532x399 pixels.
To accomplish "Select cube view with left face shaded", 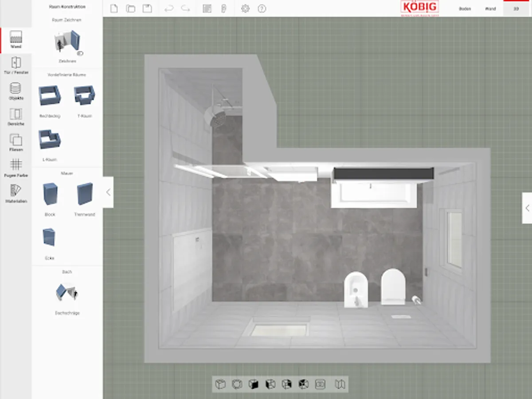I will coord(270,384).
